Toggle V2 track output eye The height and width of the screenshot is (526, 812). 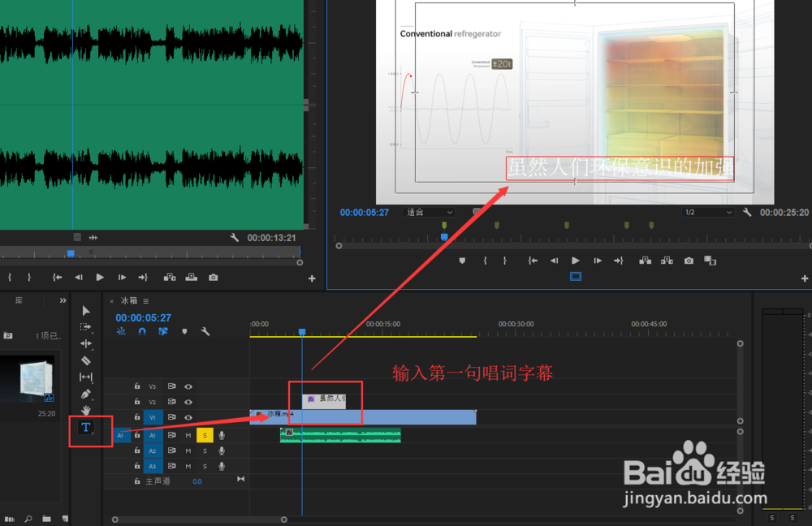[x=188, y=402]
